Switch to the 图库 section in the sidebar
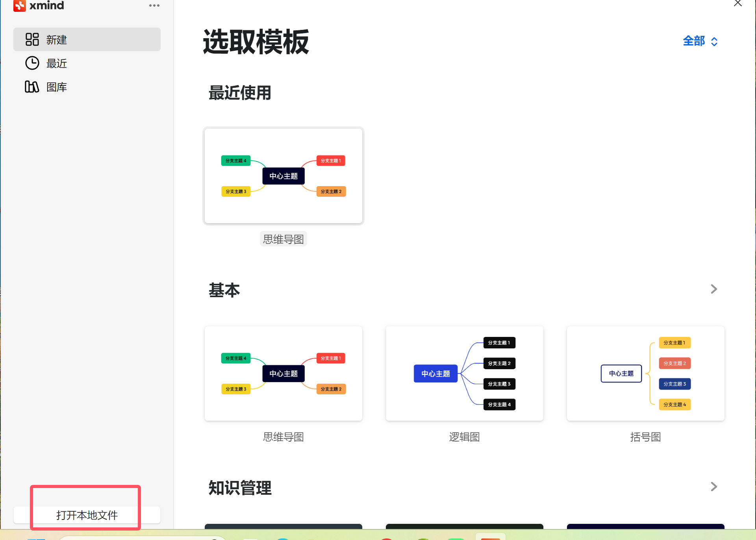This screenshot has width=756, height=540. point(57,87)
